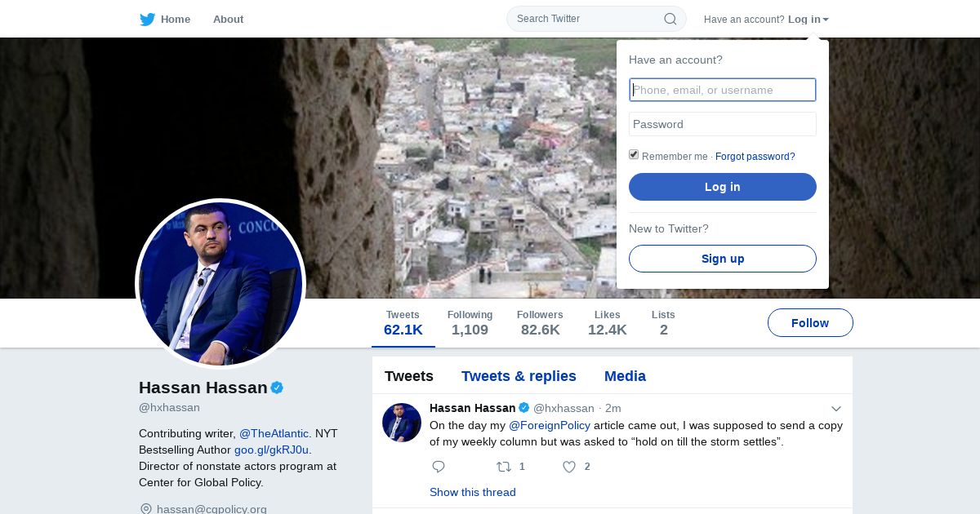
Task: Follow Hassan Hassan
Action: coord(810,323)
